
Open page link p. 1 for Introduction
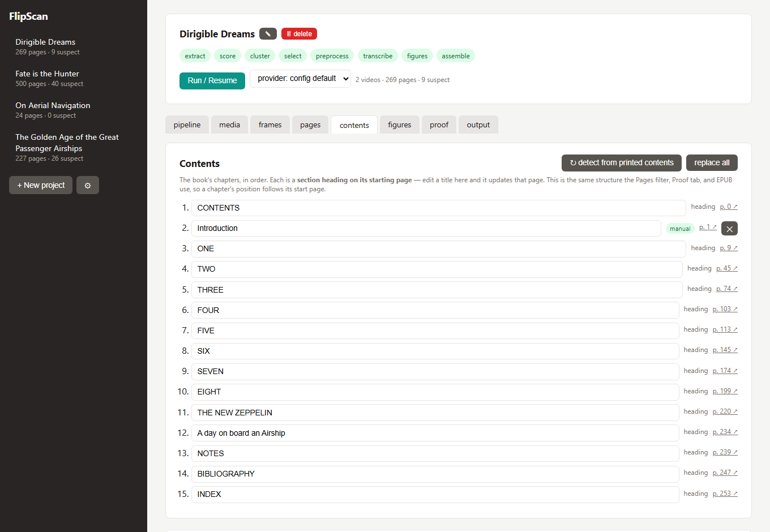708,227
